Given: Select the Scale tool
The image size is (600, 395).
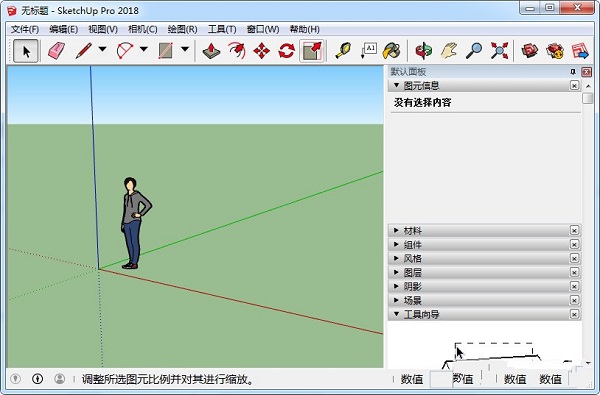Looking at the screenshot, I should click(312, 51).
